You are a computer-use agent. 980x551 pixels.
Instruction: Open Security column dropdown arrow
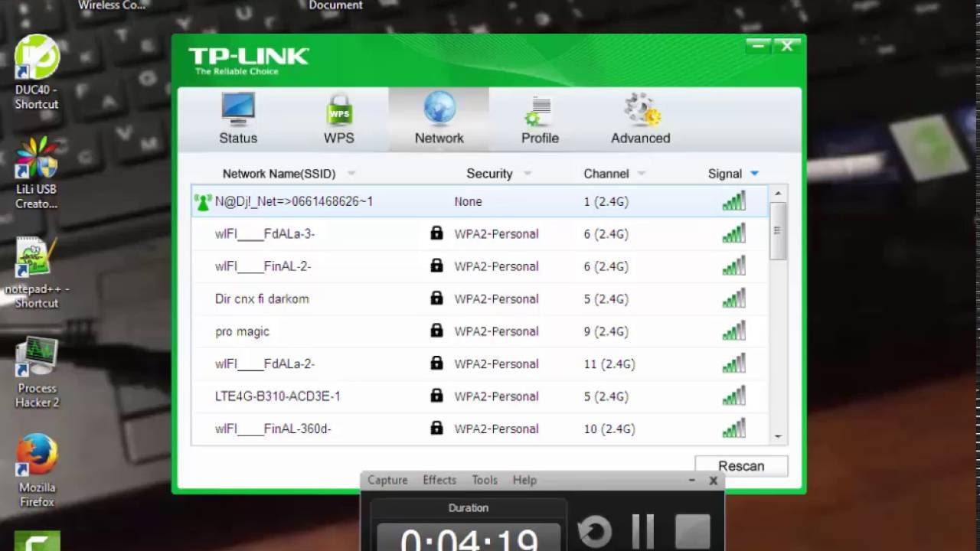(x=527, y=174)
